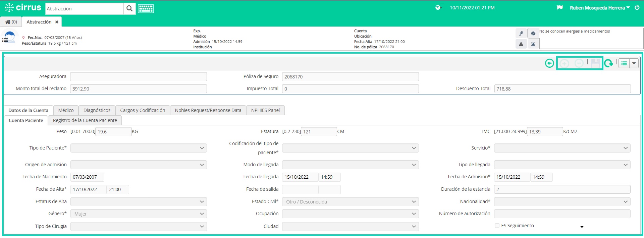Toggle the ES Seguimiento checkbox
Image resolution: width=644 pixels, height=238 pixels.
(x=497, y=226)
